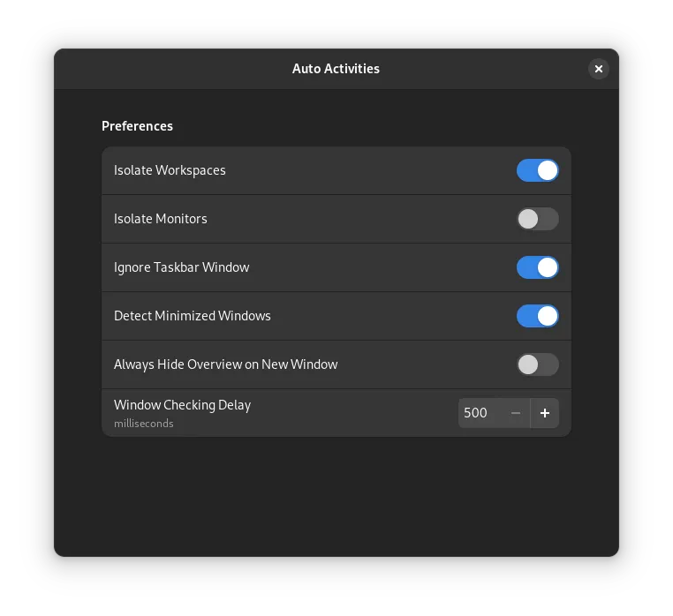Viewport: 673px width, 616px height.
Task: Select the Isolate Monitors row label
Action: [161, 219]
